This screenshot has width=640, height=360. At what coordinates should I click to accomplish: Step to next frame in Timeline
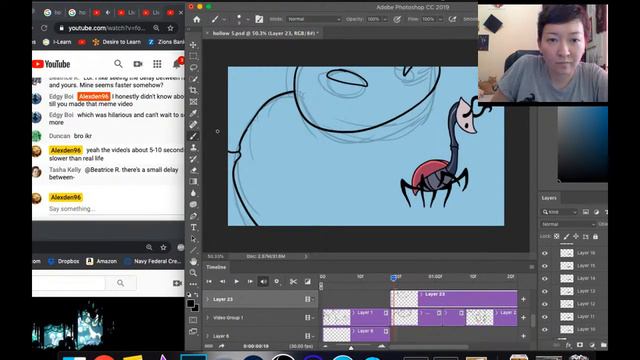tap(250, 282)
